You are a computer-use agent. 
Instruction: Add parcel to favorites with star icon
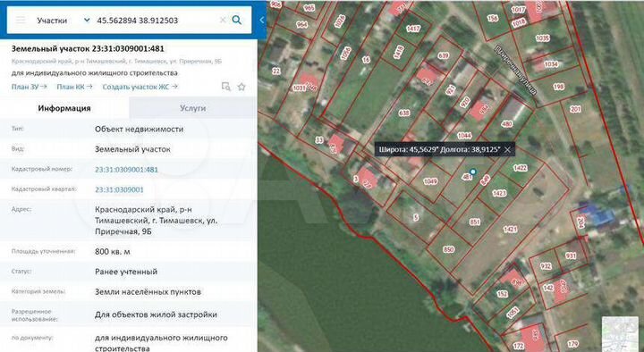pos(241,87)
